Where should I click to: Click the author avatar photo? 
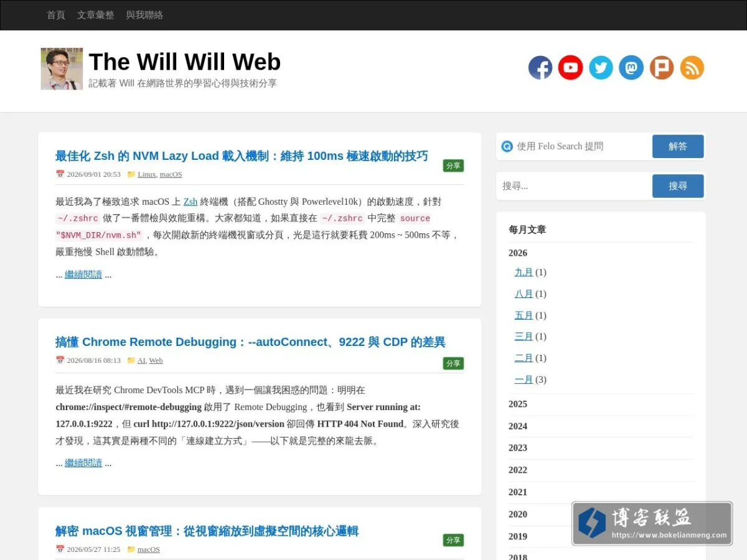pos(62,69)
